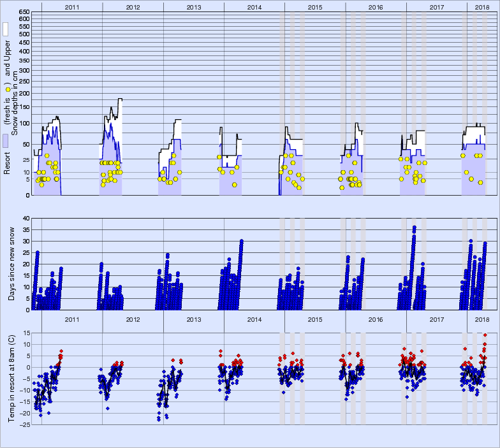Click the 2016 label above the temperature chart
The image size is (500, 448).
click(x=376, y=319)
